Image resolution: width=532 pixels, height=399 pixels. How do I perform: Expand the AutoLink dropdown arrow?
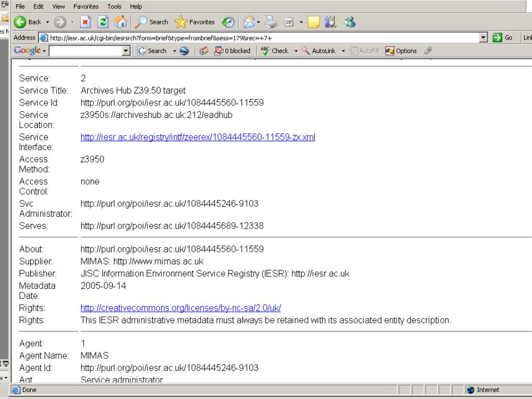pyautogui.click(x=343, y=51)
